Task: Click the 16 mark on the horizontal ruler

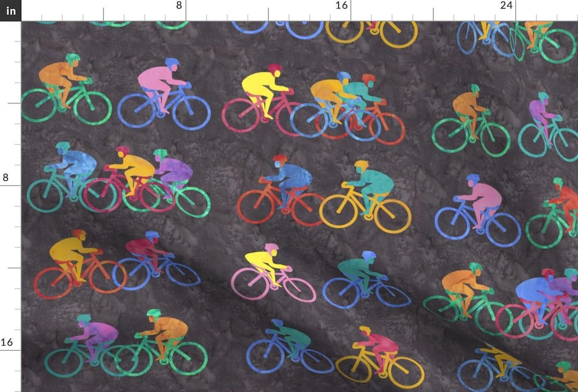Action: tap(341, 5)
